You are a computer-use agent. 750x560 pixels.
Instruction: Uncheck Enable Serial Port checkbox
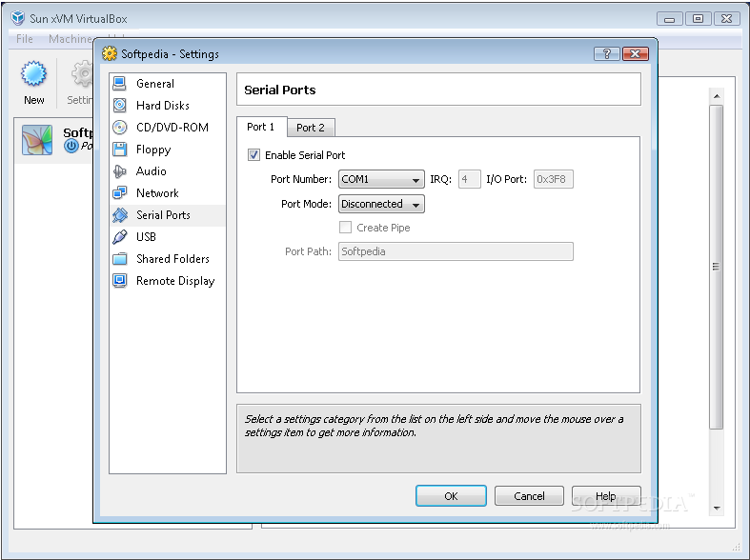pyautogui.click(x=253, y=155)
